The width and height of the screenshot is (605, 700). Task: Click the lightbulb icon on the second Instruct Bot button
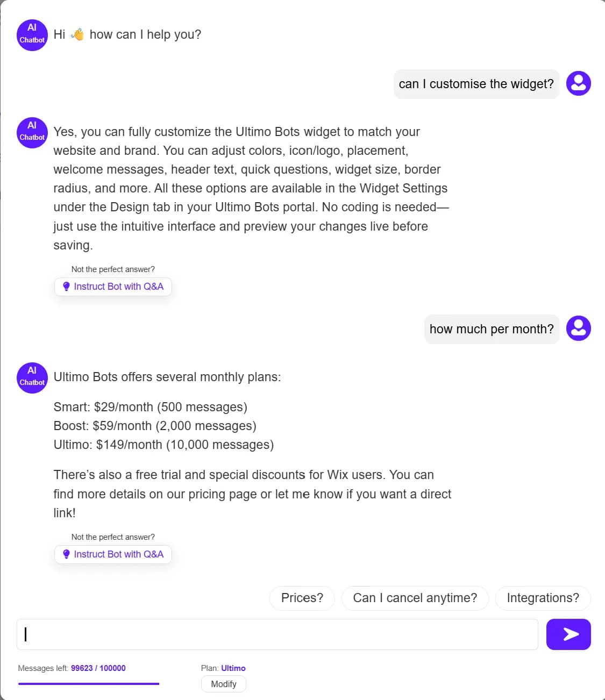tap(66, 554)
